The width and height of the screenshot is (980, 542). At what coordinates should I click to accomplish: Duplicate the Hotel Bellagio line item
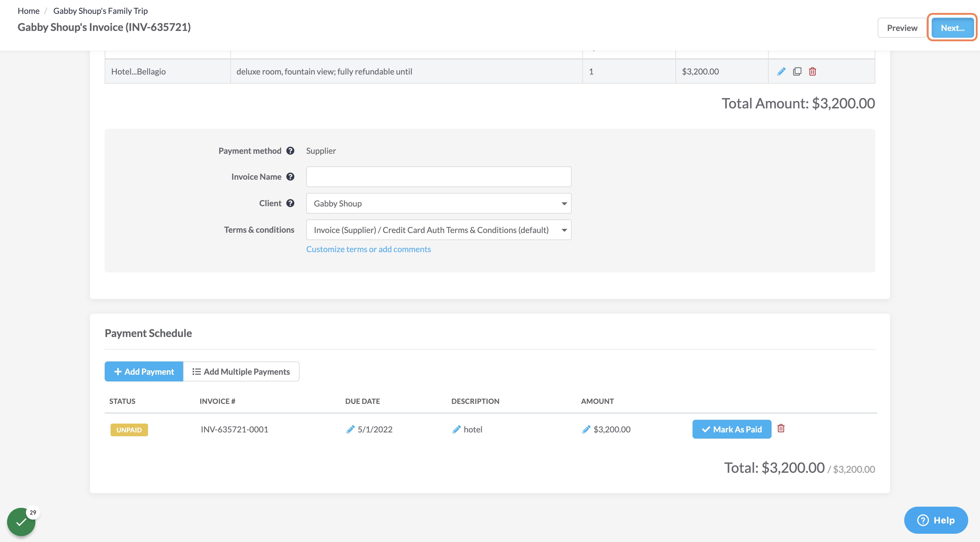[x=797, y=72]
